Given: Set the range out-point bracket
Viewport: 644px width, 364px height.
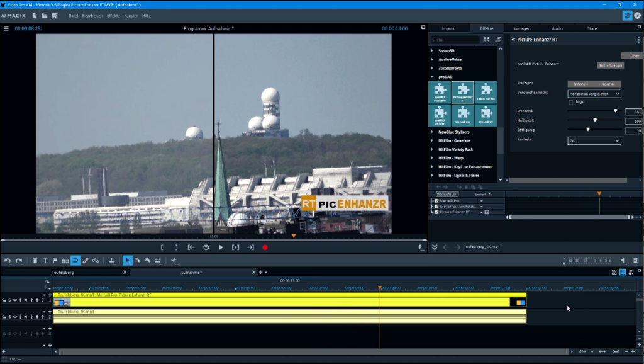Looking at the screenshot, I should coord(177,247).
